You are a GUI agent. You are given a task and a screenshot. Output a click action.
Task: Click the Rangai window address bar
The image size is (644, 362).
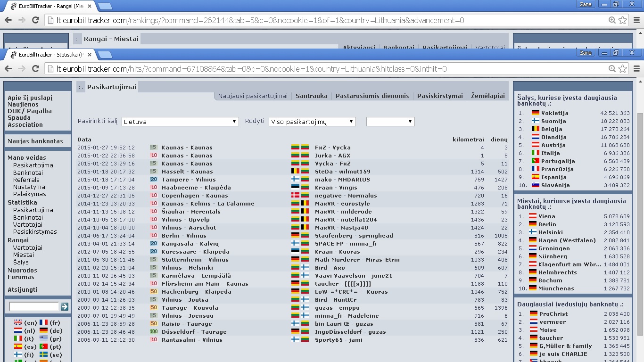point(325,20)
